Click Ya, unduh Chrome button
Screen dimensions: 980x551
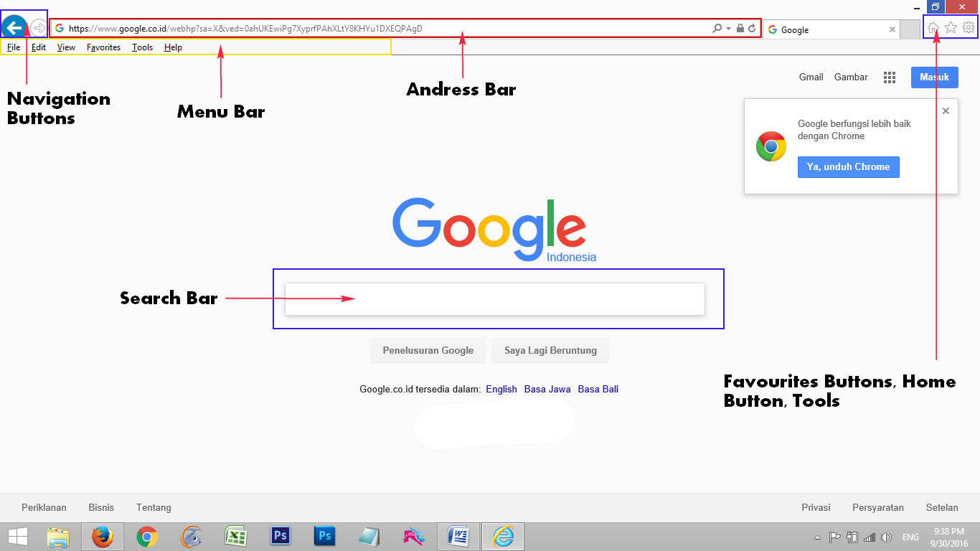[x=848, y=166]
